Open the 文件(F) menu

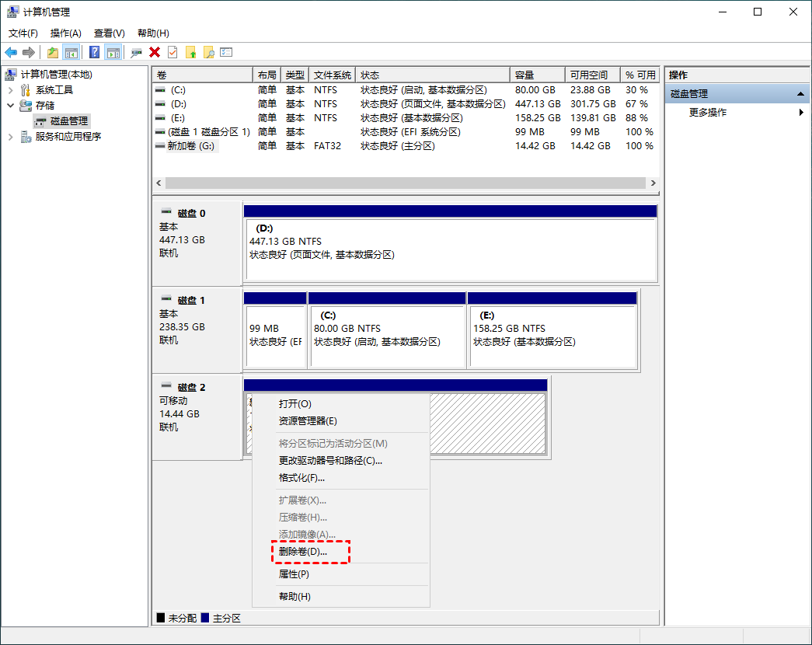[23, 33]
